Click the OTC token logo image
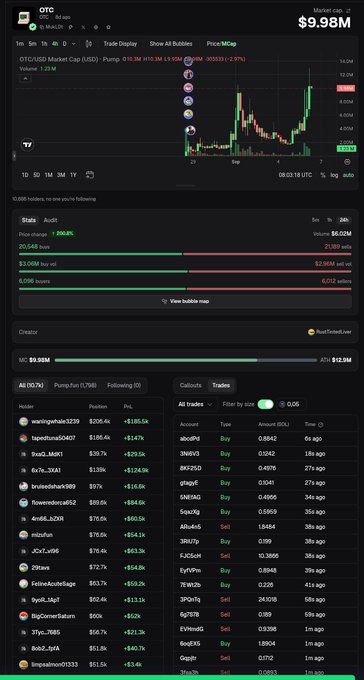The width and height of the screenshot is (364, 680). click(23, 18)
